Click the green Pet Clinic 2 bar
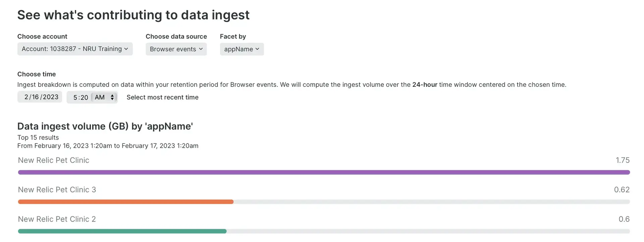 pos(122,231)
